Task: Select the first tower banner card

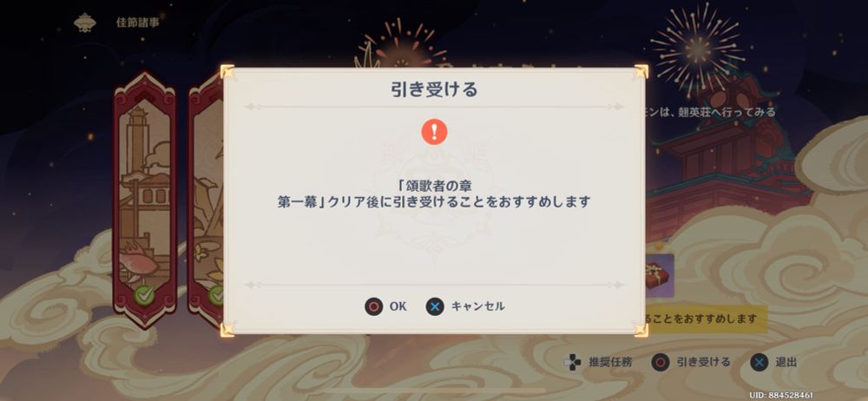Action: tap(145, 200)
